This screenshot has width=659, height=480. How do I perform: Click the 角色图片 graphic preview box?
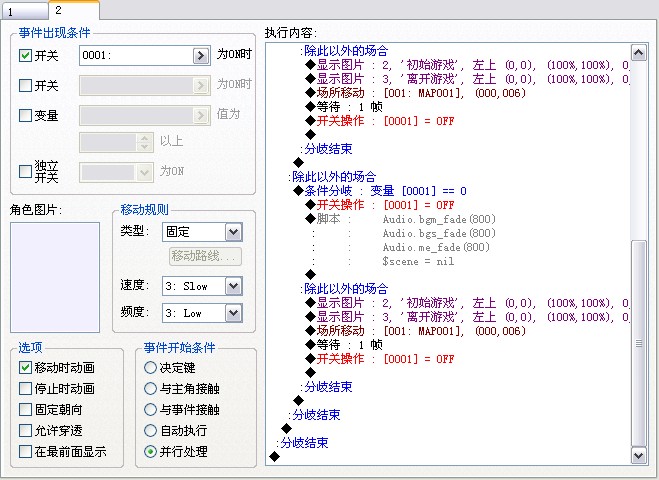pos(55,277)
